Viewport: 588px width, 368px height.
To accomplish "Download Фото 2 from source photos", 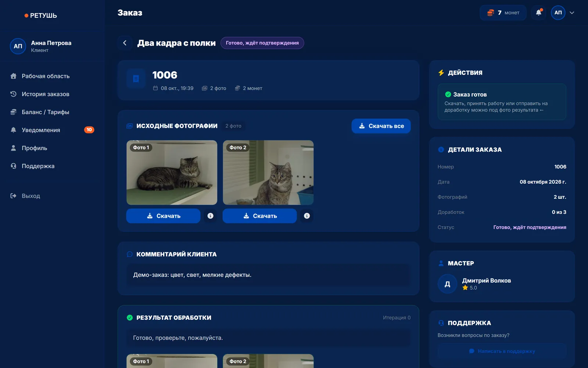I will tap(259, 216).
